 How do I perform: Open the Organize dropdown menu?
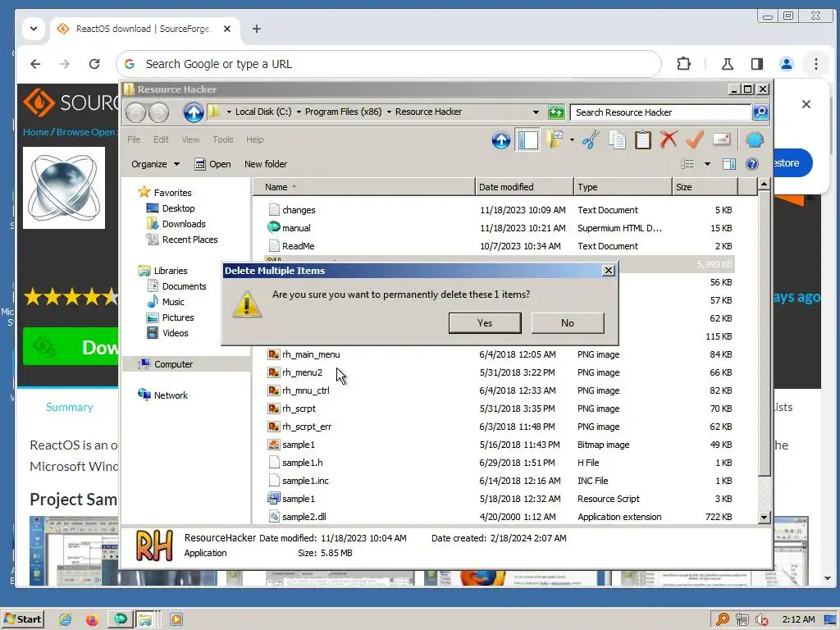pyautogui.click(x=155, y=164)
